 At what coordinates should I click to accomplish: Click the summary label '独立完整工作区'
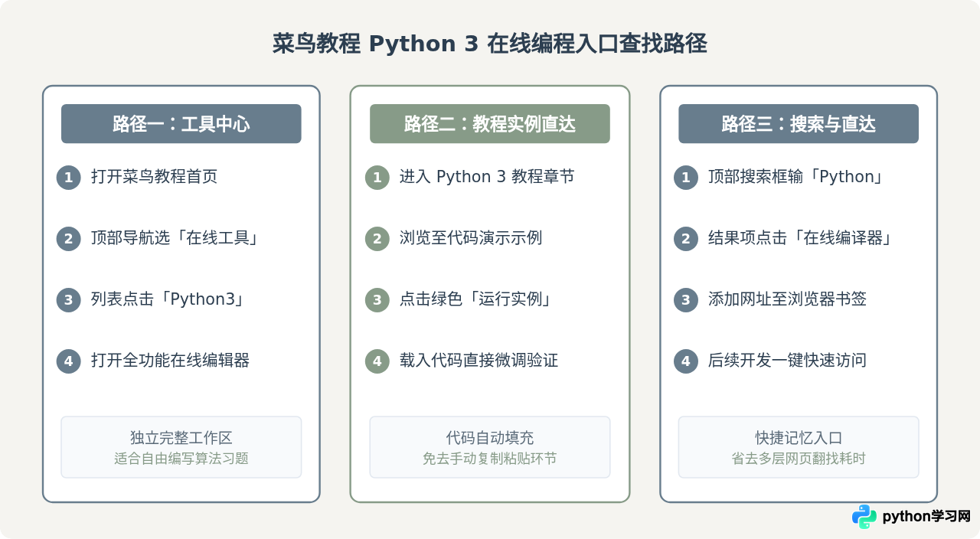tap(181, 438)
